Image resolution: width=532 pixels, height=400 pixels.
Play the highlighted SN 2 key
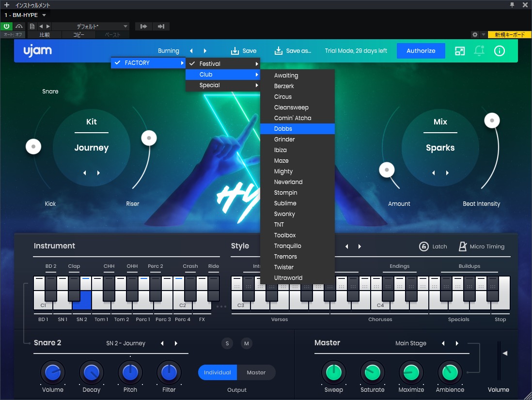point(82,300)
